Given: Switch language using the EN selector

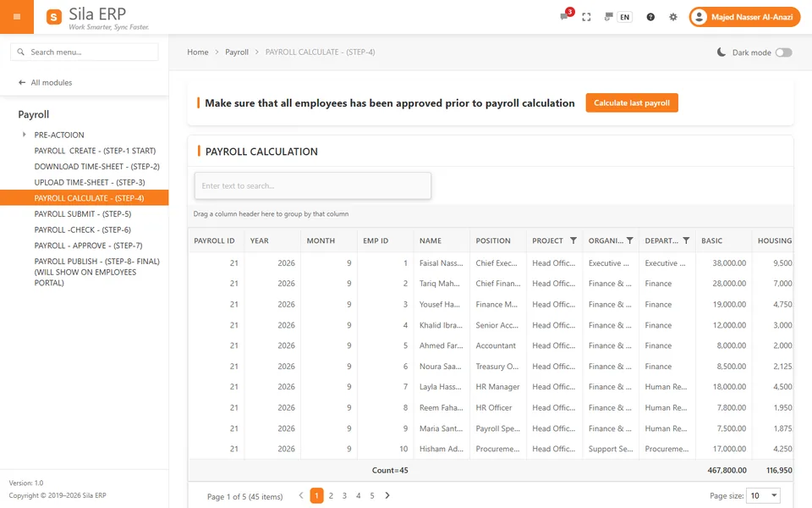Looking at the screenshot, I should pos(624,17).
